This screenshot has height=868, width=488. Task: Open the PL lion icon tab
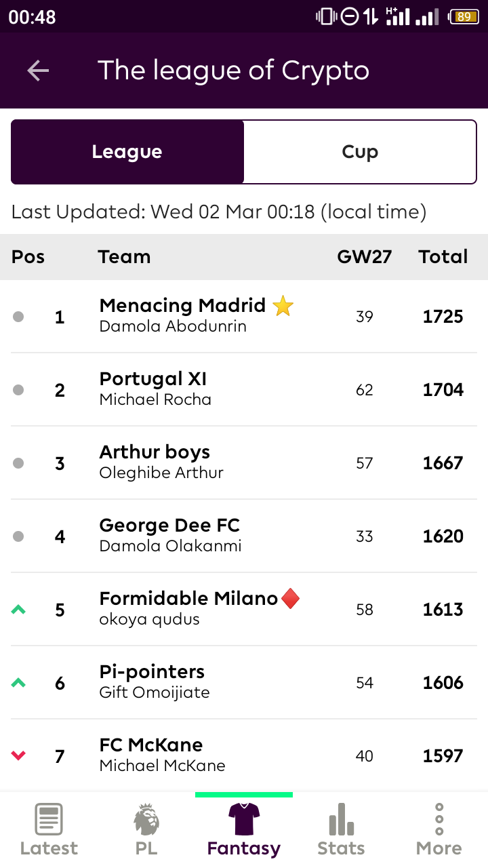[x=146, y=819]
